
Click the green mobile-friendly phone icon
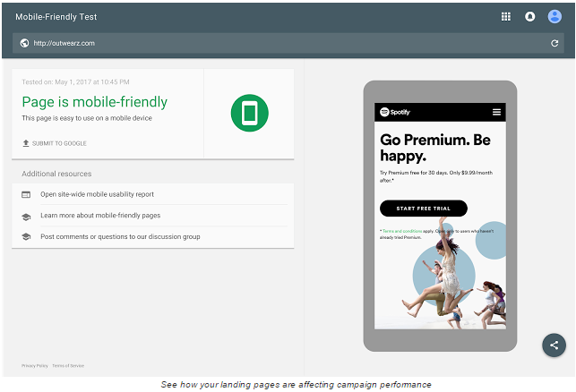[249, 113]
